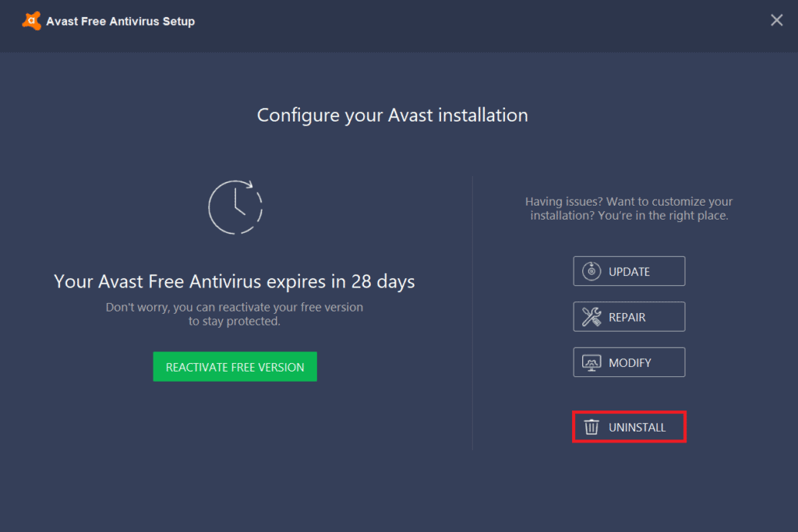
Task: Click the red highlight border around Uninstall
Action: click(x=629, y=411)
